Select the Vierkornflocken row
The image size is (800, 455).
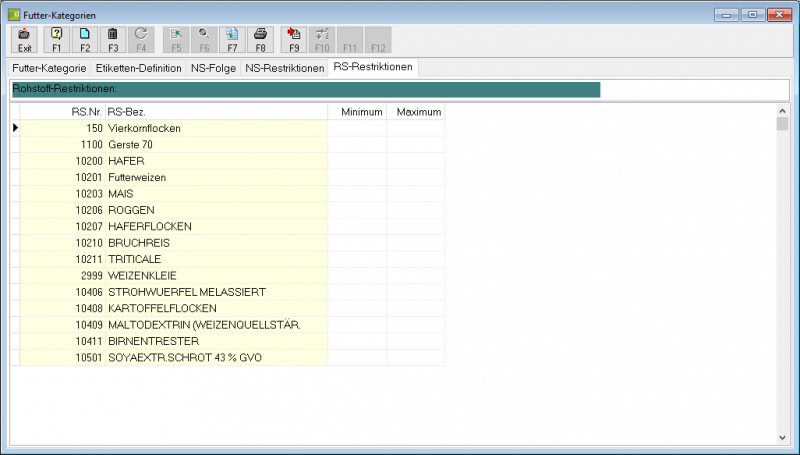[228, 128]
